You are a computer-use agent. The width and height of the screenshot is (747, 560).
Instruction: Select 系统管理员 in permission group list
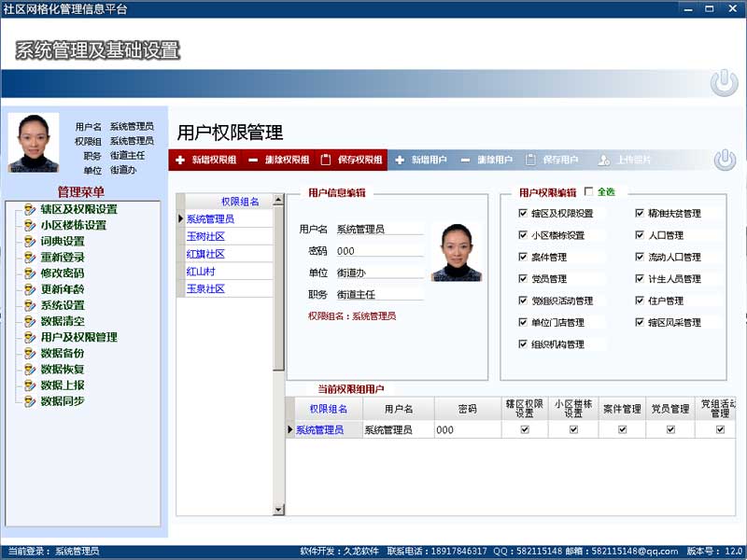[x=210, y=219]
